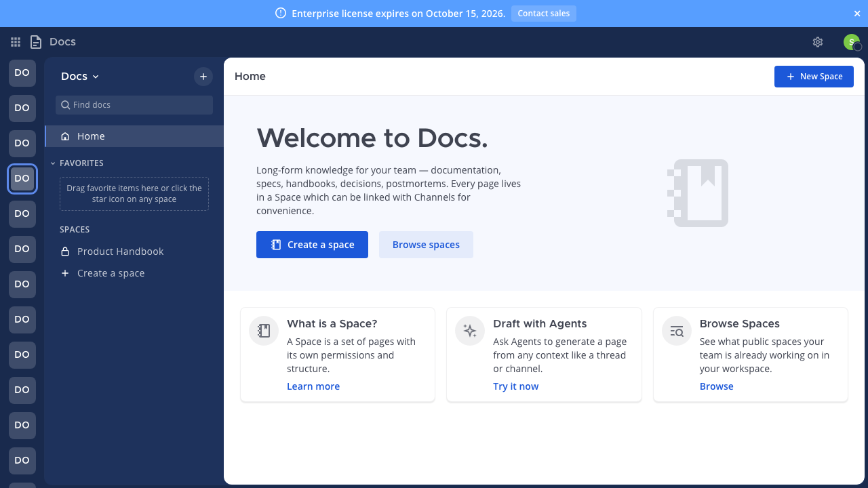Click Try it now link
868x488 pixels.
coord(516,386)
